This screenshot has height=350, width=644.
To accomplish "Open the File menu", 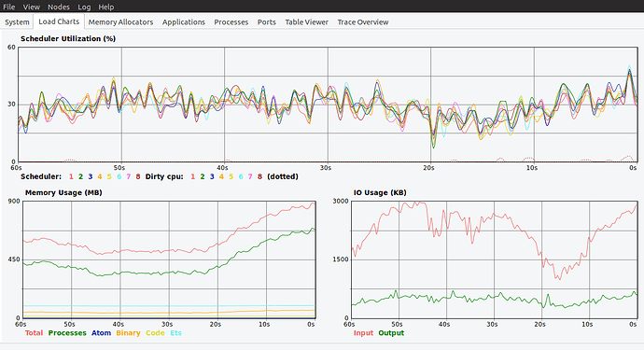I will pos(8,7).
